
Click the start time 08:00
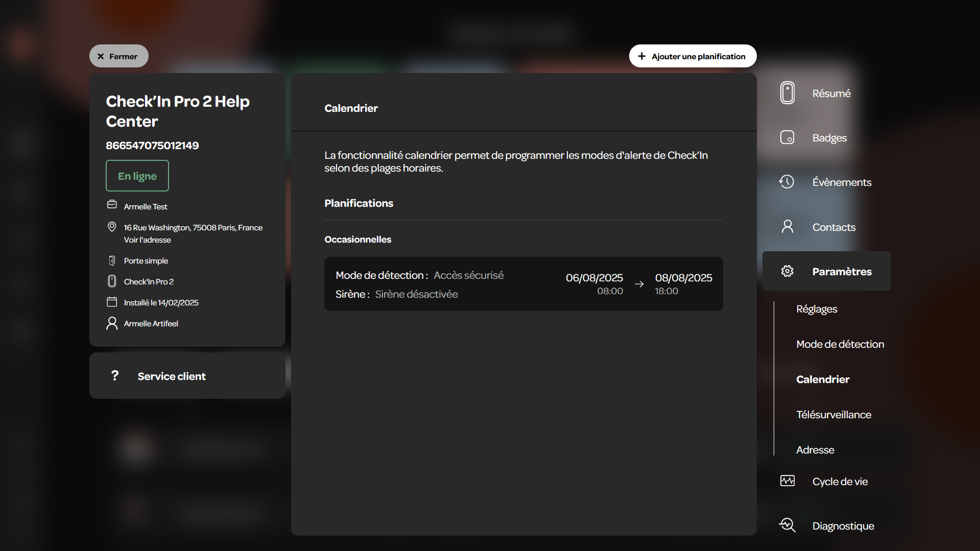(x=610, y=291)
